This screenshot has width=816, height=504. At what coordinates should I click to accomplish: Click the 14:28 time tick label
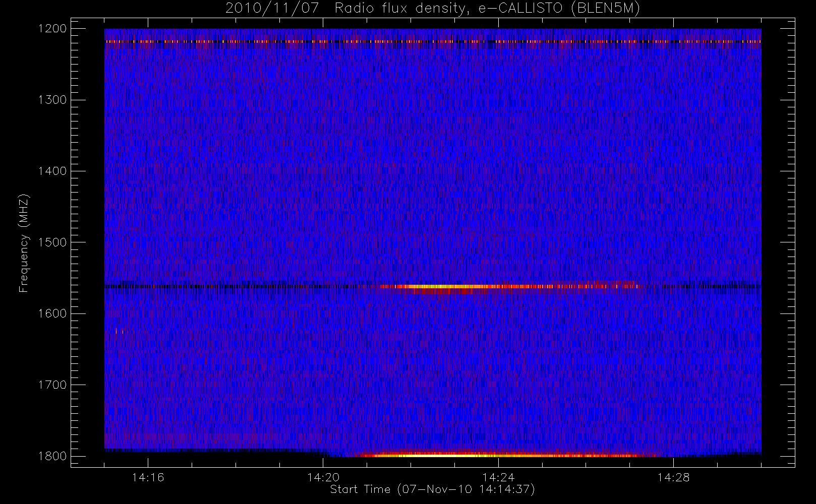point(673,477)
